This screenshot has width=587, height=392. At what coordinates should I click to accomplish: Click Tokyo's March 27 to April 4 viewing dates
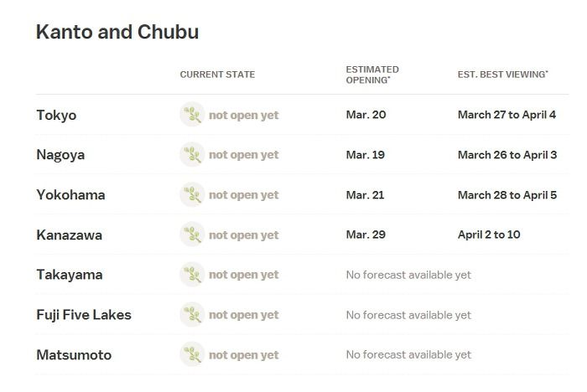(506, 115)
